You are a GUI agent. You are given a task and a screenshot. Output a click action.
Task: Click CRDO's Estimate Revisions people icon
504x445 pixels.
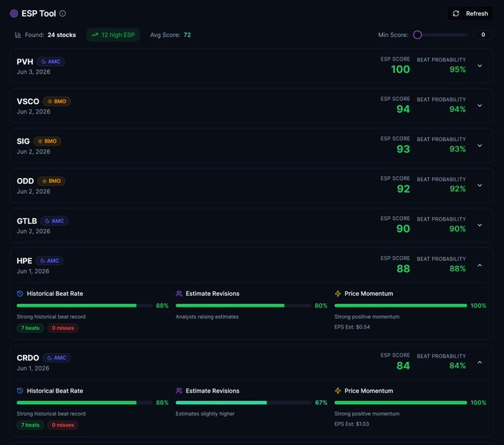[179, 391]
